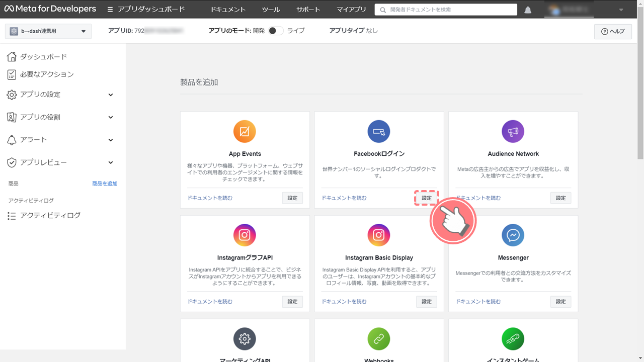This screenshot has height=362, width=644.
Task: Go to アプリダッシュボード
Action: (x=151, y=10)
